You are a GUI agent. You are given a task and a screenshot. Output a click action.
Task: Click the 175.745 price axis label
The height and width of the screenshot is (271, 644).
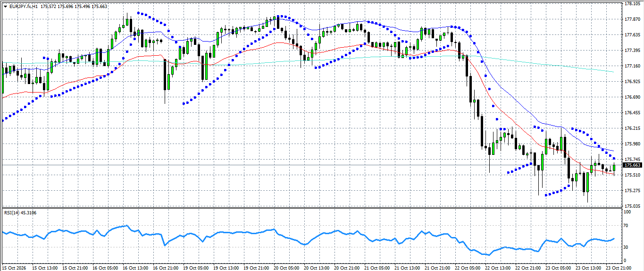tap(632, 160)
